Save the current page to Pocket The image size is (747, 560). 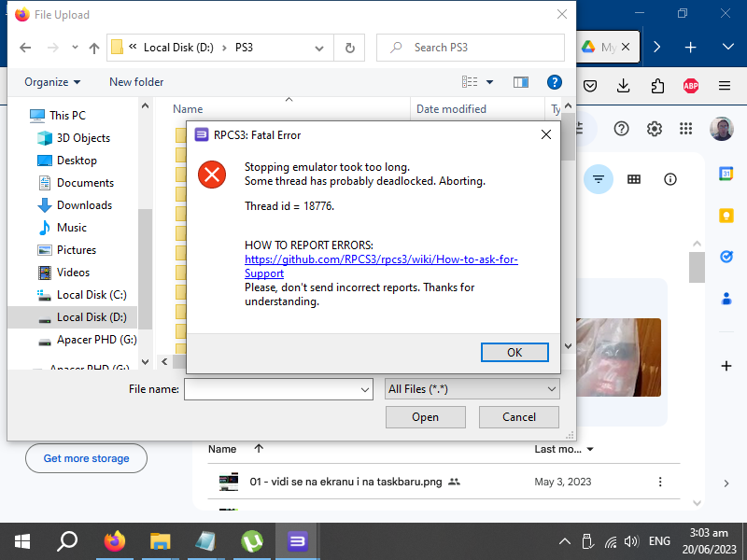click(590, 85)
